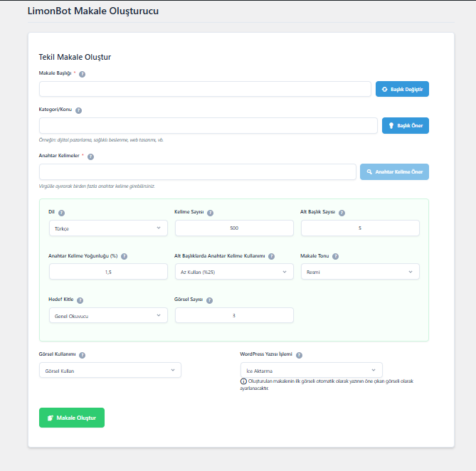Viewport: 476px width, 471px height.
Task: Click help icon for Alt Başlıklarda Anahtar Kelime Kullanımı
Action: click(271, 256)
